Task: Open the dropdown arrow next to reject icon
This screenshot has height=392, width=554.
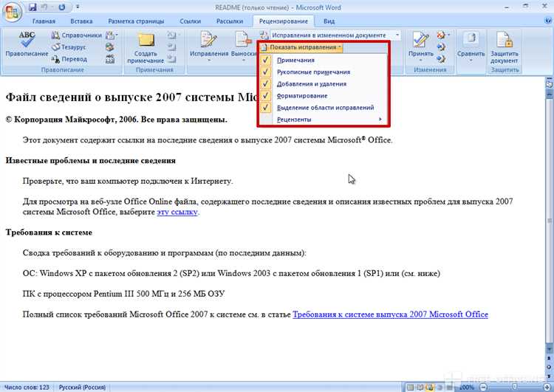Action: click(448, 35)
